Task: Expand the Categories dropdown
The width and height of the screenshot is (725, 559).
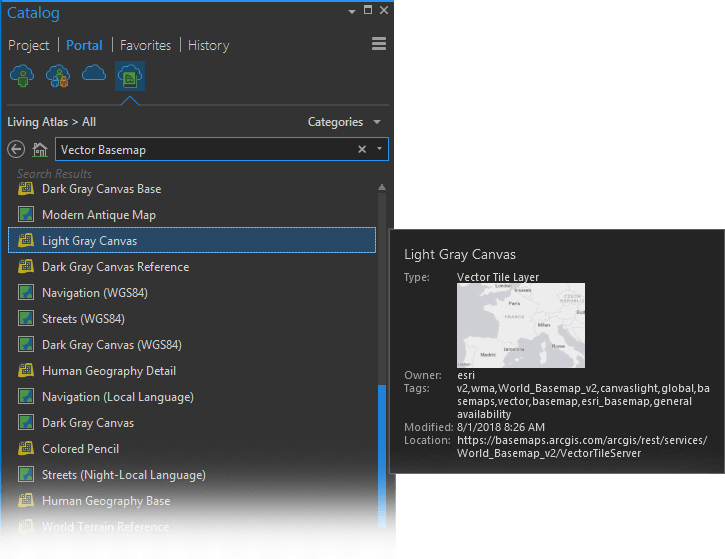Action: (344, 122)
